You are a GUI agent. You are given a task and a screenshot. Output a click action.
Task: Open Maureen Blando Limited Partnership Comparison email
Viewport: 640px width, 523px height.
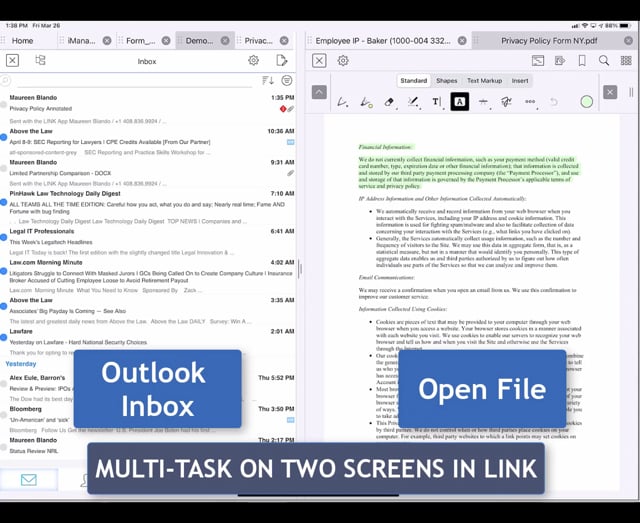[148, 173]
